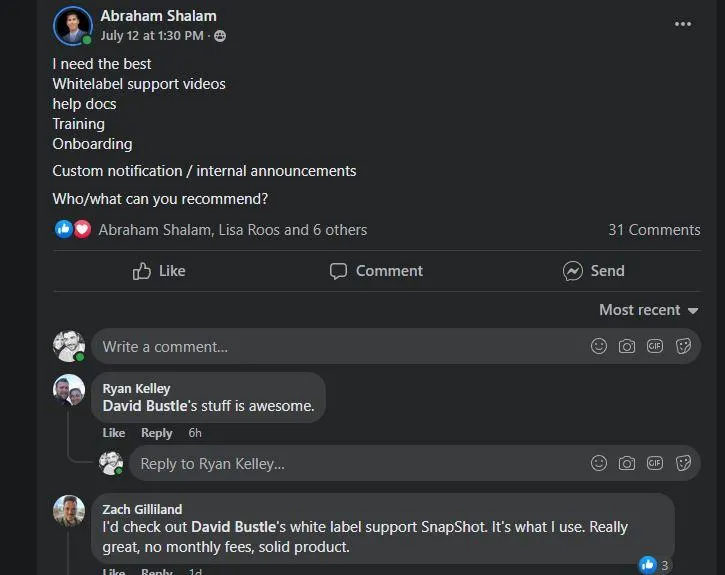Expand the Most recent sort dropdown
The width and height of the screenshot is (725, 575).
(x=648, y=310)
